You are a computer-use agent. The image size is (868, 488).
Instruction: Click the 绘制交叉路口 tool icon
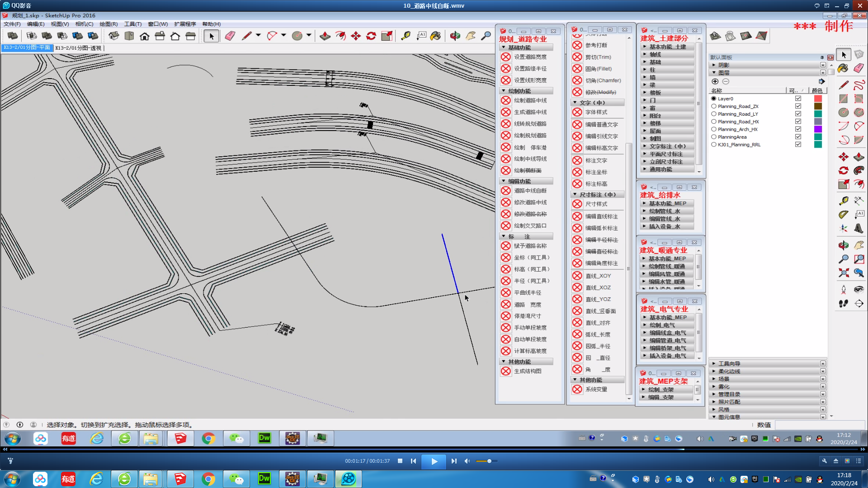tap(506, 225)
